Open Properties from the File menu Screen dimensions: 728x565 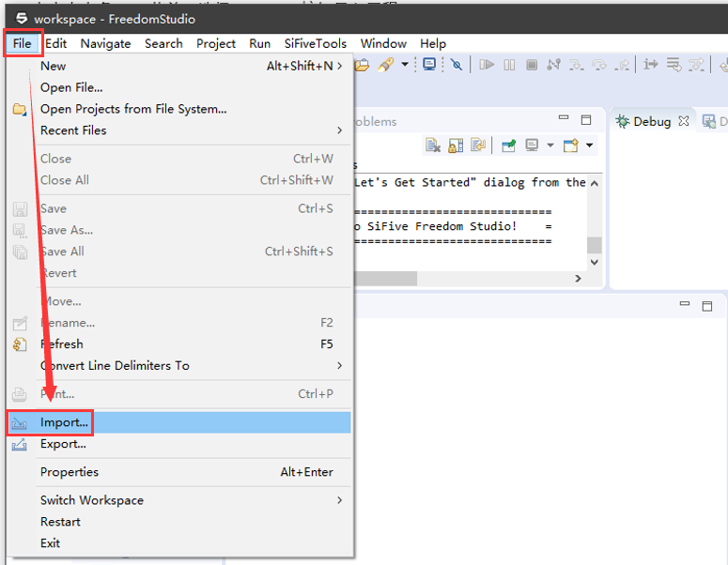(x=178, y=472)
